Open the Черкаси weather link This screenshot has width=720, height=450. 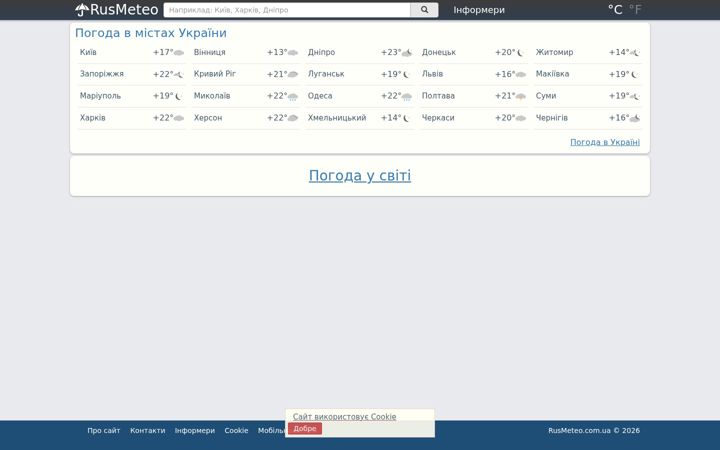point(438,118)
